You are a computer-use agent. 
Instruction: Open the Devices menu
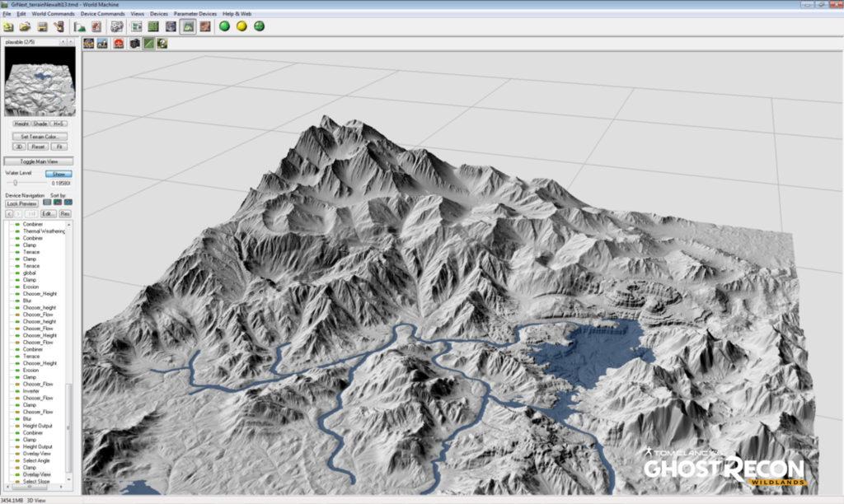coord(159,14)
